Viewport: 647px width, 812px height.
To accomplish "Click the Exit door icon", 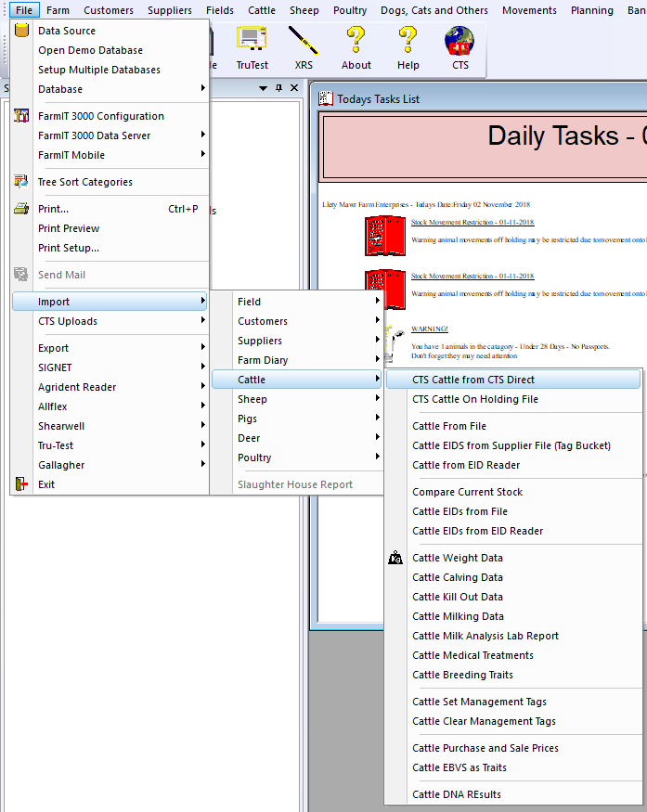I will 21,484.
